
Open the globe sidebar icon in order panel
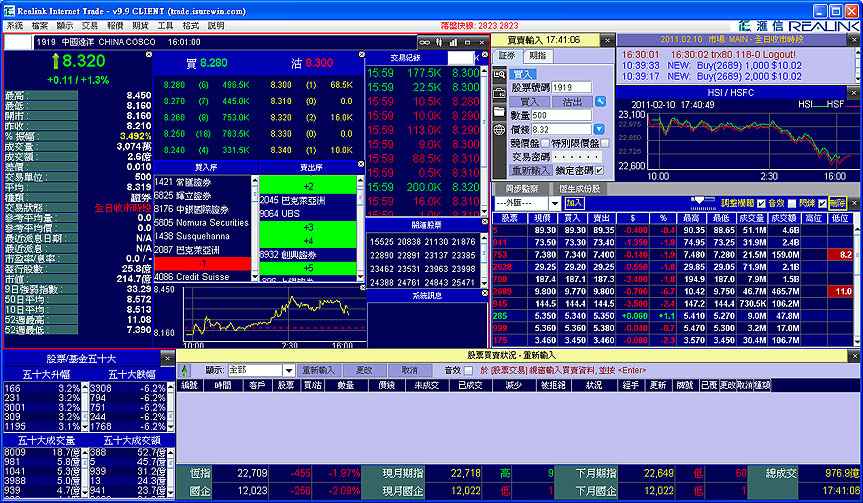click(x=499, y=130)
